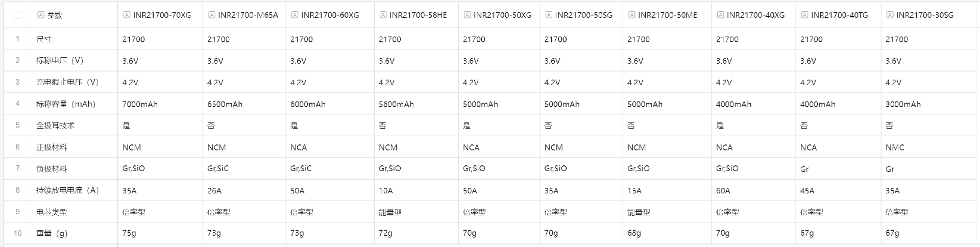
Task: Click the field icon next to 参数 header
Action: coord(41,15)
